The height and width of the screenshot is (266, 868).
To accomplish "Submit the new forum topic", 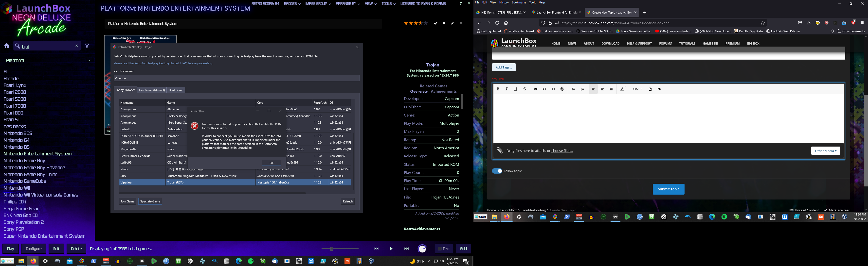I will point(669,189).
